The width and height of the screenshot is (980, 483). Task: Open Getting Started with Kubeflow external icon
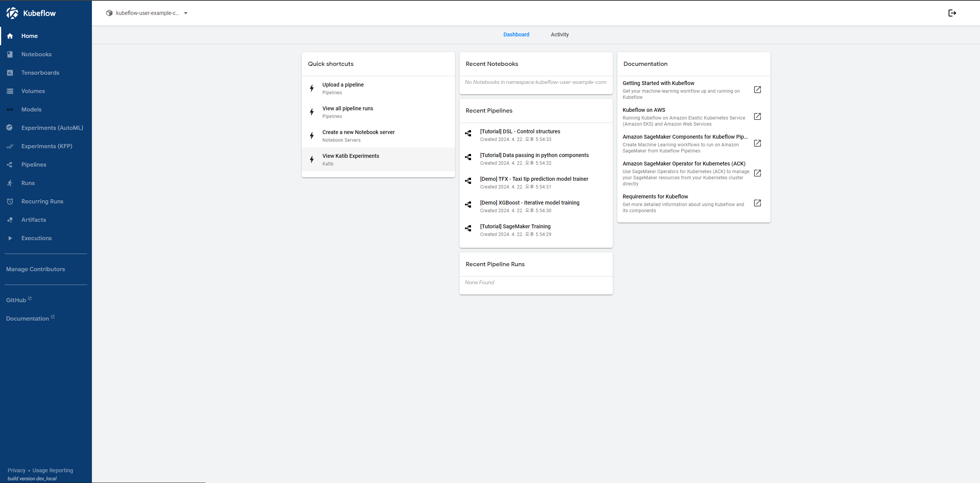tap(757, 90)
